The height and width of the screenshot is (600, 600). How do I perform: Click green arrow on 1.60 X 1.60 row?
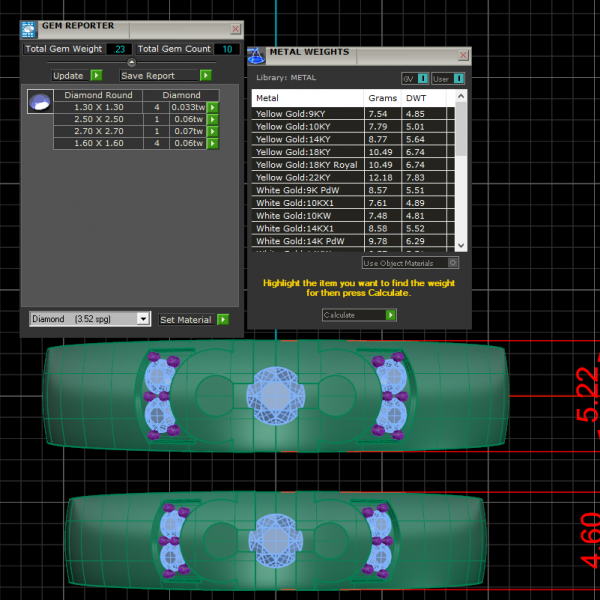(x=212, y=143)
